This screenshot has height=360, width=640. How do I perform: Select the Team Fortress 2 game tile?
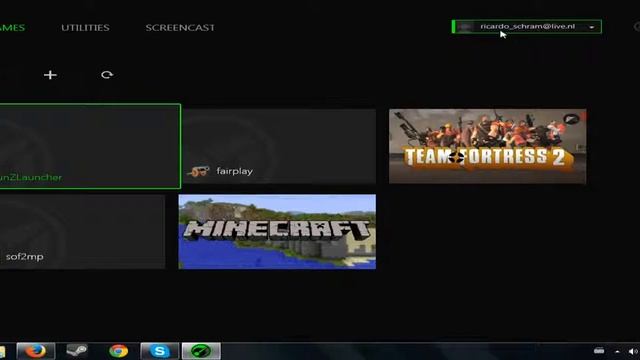pos(487,146)
